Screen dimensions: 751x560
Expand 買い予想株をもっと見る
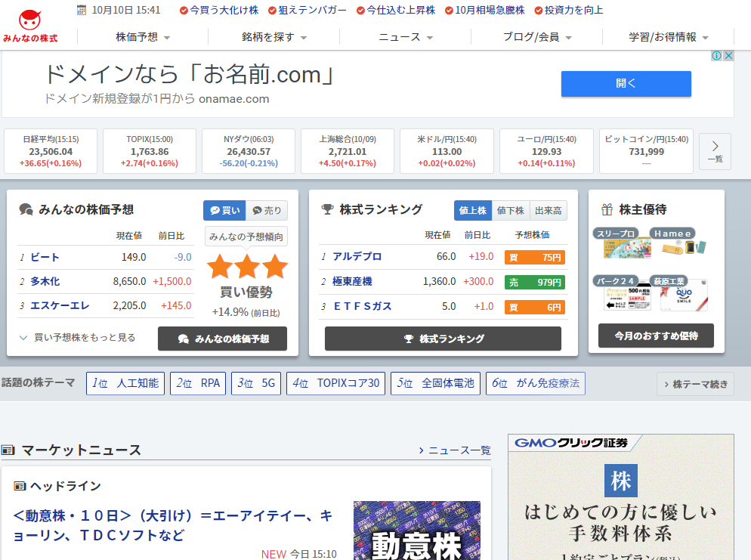[x=78, y=338]
